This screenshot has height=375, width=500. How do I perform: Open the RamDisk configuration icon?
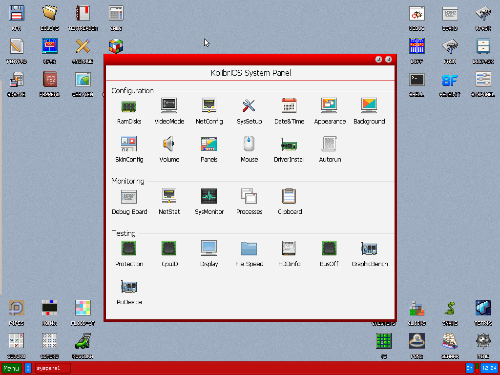click(x=129, y=106)
